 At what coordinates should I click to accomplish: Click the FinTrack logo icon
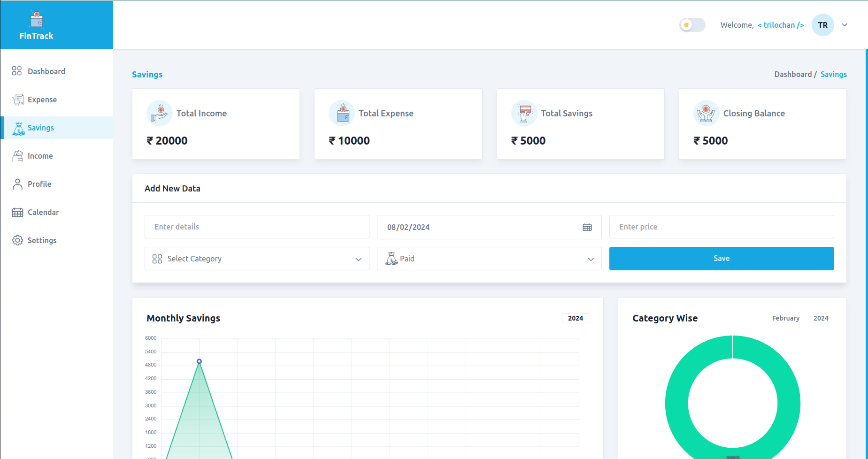pyautogui.click(x=37, y=19)
